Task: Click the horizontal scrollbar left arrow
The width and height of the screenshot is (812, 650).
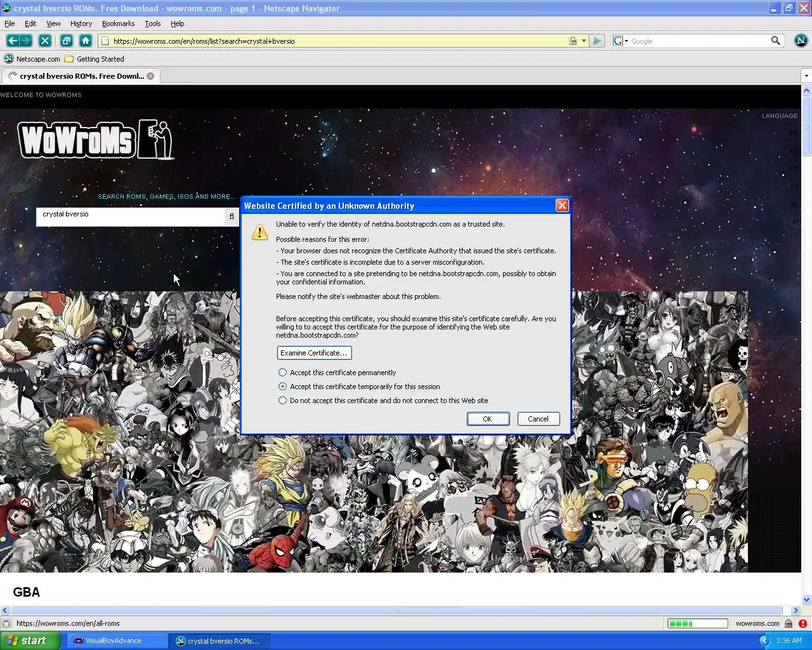Action: pos(5,610)
